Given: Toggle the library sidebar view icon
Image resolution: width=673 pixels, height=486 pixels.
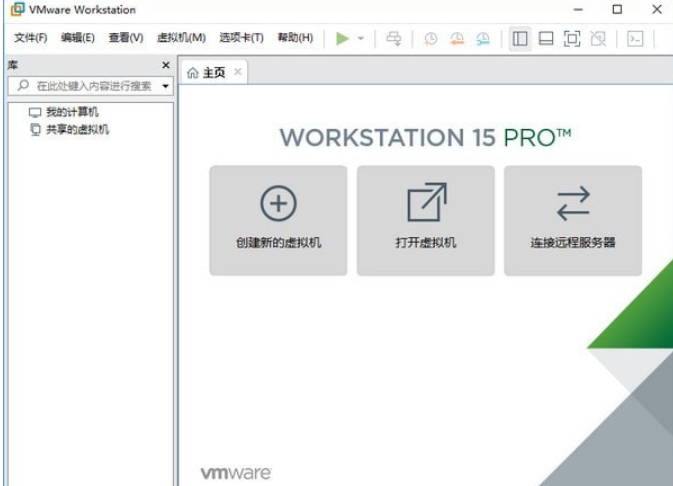Looking at the screenshot, I should point(520,39).
